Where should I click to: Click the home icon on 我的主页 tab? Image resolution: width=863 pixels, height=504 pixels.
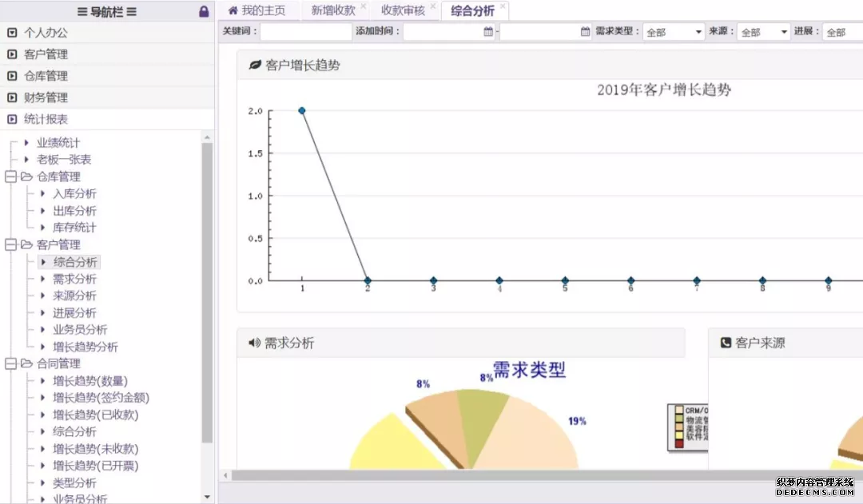tap(233, 10)
